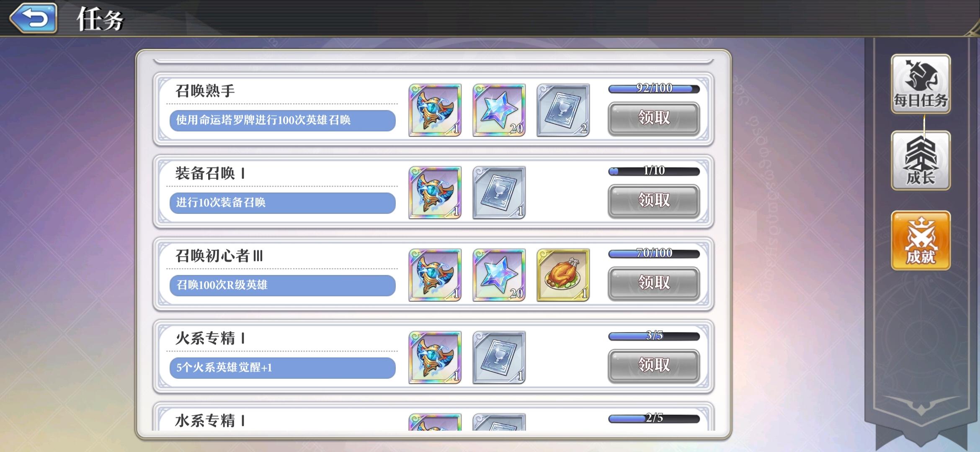Select the orange 成就 achievements tab
980x452 pixels.
921,241
